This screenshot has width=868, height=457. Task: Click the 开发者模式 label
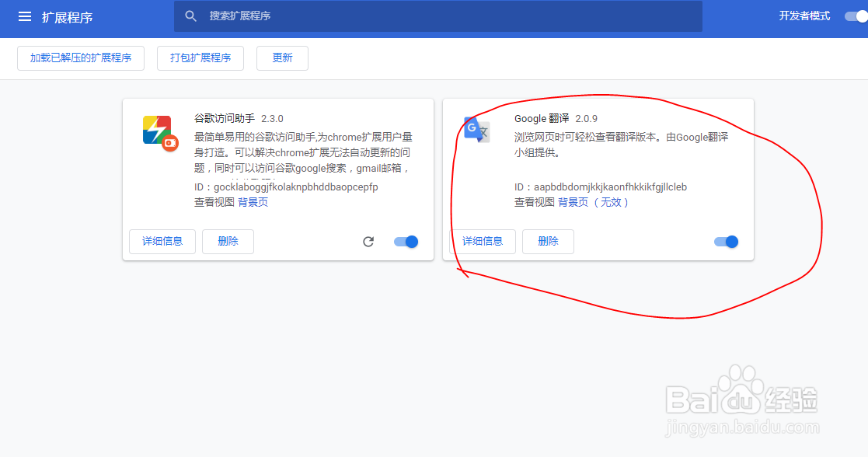pos(804,16)
